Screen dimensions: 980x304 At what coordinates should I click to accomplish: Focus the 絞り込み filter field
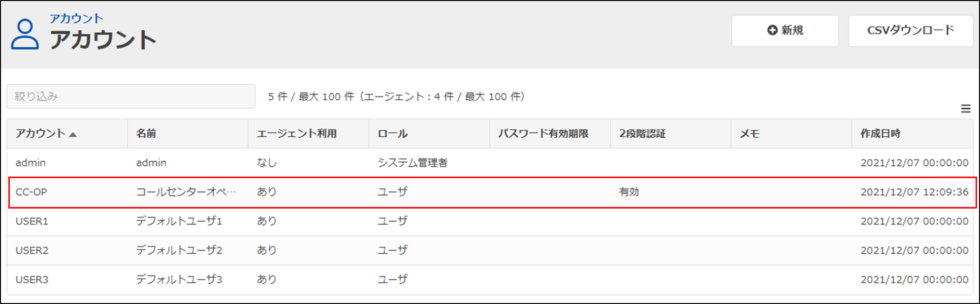click(131, 96)
